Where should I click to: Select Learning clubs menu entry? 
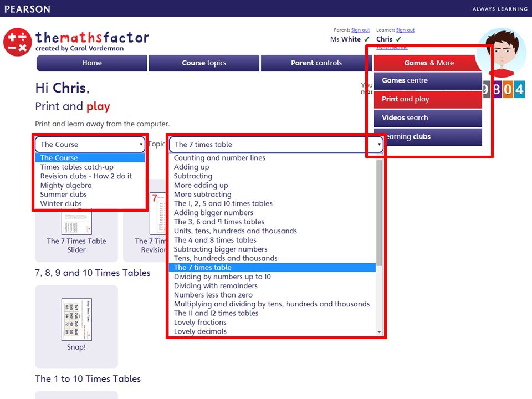click(428, 136)
